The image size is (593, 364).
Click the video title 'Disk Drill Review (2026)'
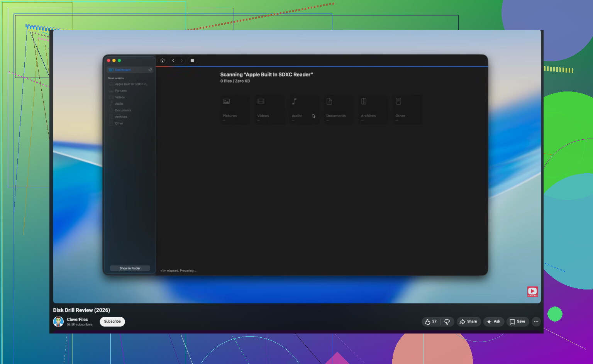[81, 310]
